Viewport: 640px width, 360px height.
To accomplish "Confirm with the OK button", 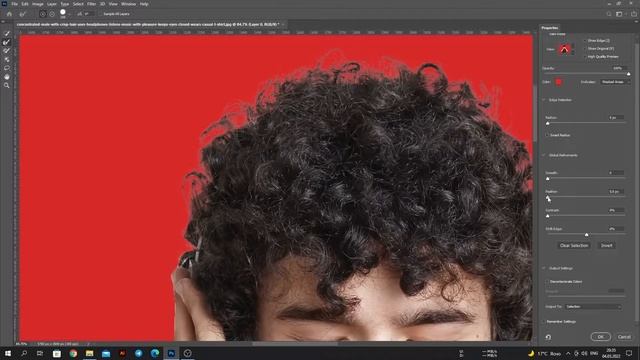I will pyautogui.click(x=601, y=337).
